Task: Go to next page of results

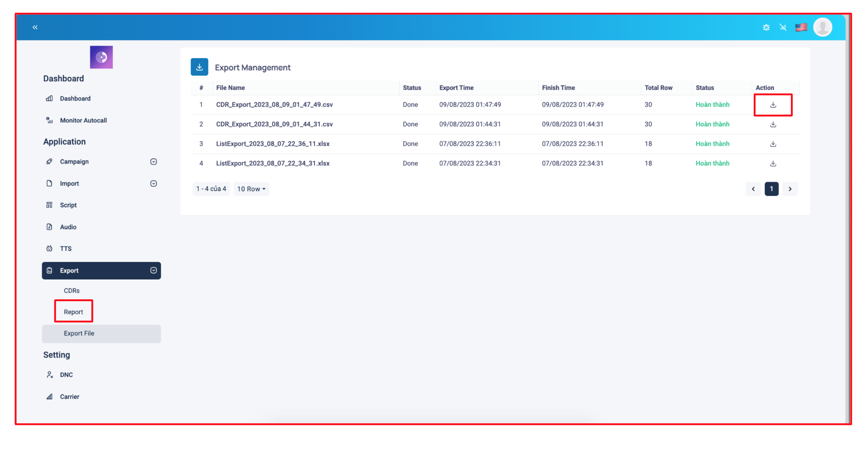Action: 789,189
